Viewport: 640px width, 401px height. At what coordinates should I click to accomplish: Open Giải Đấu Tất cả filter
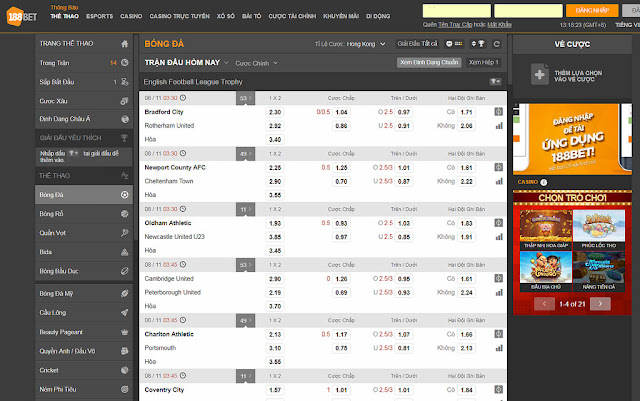(417, 44)
